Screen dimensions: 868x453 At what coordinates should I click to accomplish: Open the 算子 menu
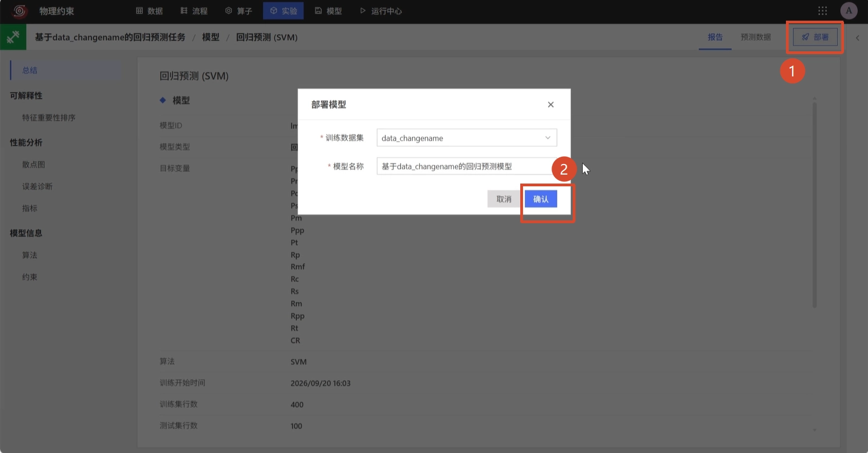238,11
